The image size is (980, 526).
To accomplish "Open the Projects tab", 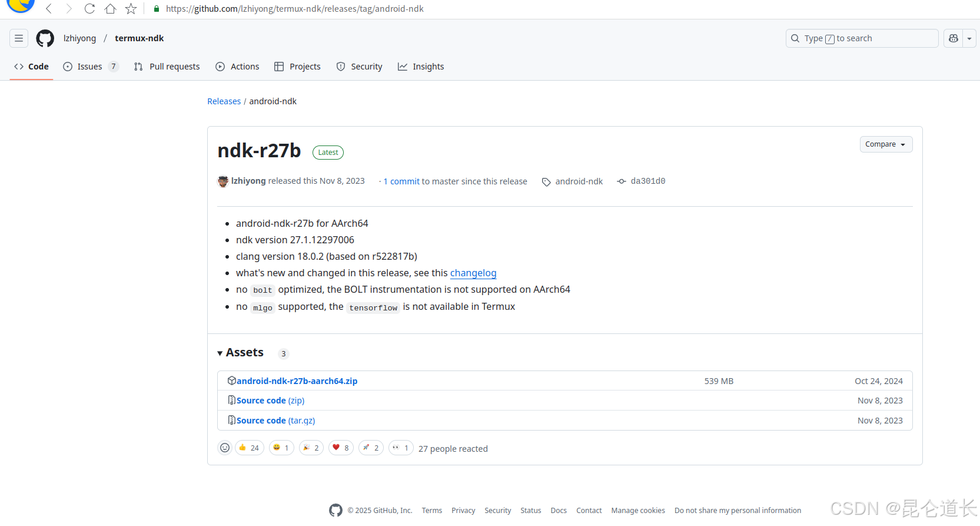I will pyautogui.click(x=297, y=67).
